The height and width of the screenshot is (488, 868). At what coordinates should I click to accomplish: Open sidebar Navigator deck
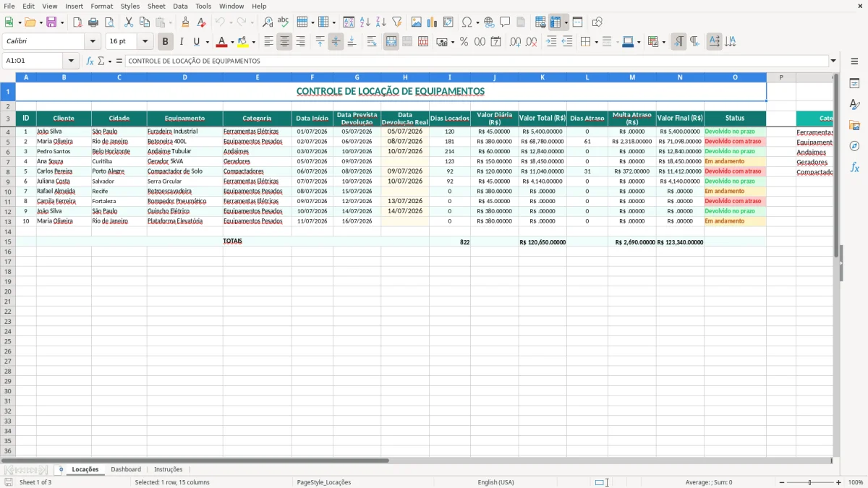pos(854,147)
